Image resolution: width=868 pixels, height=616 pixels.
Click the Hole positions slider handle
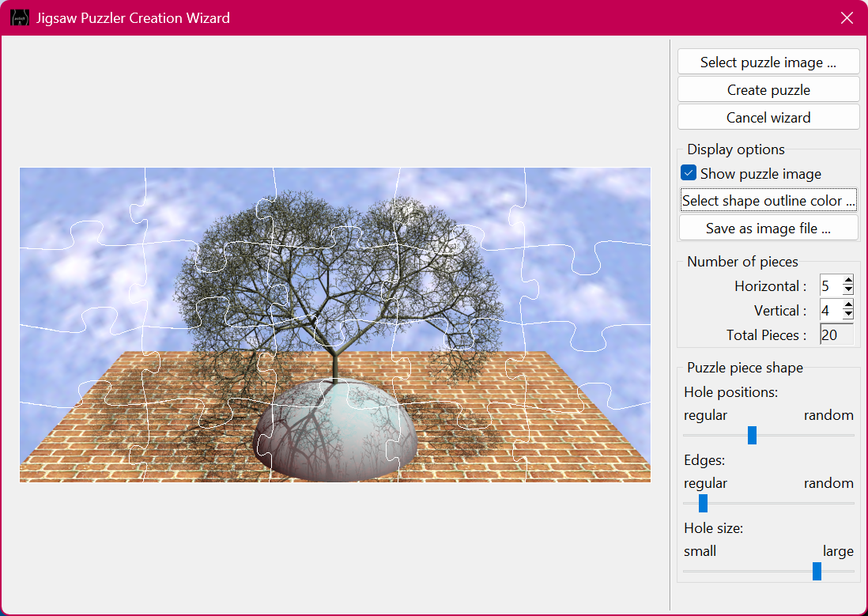(752, 435)
